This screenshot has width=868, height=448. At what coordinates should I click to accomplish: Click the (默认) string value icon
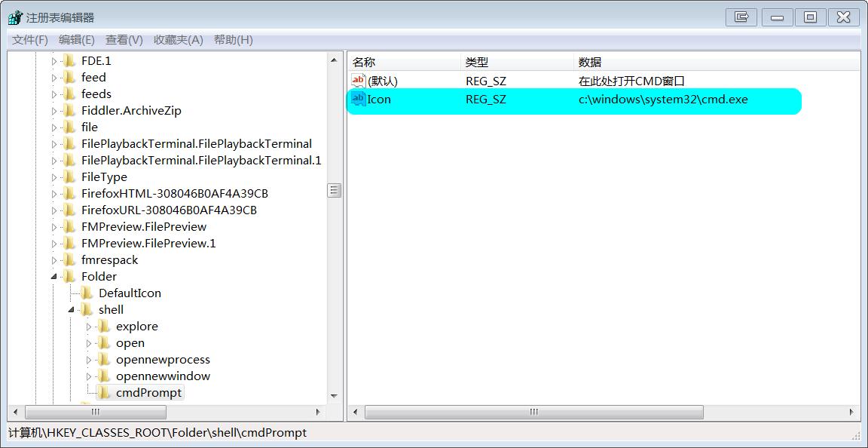click(x=359, y=81)
